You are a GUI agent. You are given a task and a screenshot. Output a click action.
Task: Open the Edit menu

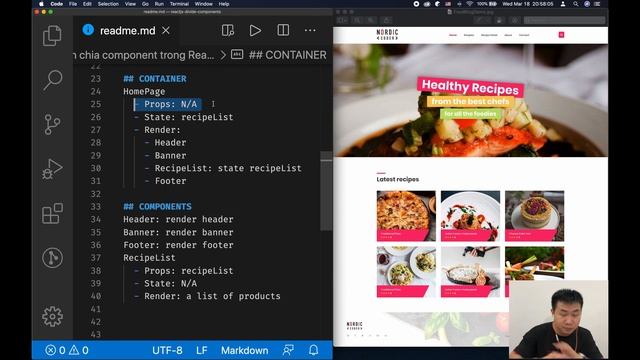point(87,4)
